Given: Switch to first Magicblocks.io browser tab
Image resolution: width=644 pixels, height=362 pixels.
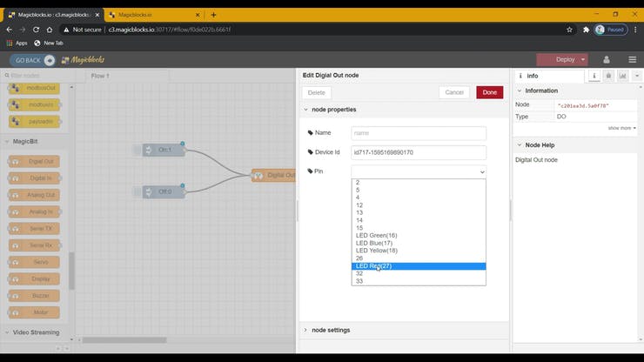Looking at the screenshot, I should (53, 15).
